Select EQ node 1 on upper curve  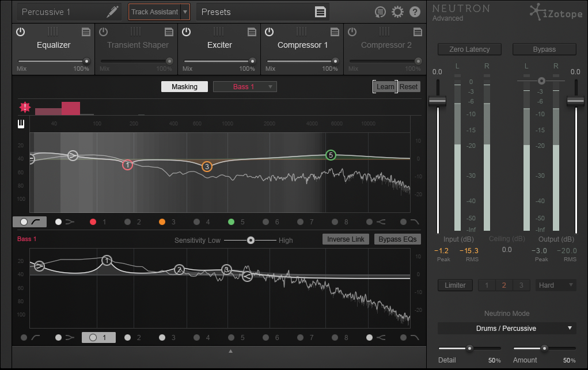pos(127,165)
